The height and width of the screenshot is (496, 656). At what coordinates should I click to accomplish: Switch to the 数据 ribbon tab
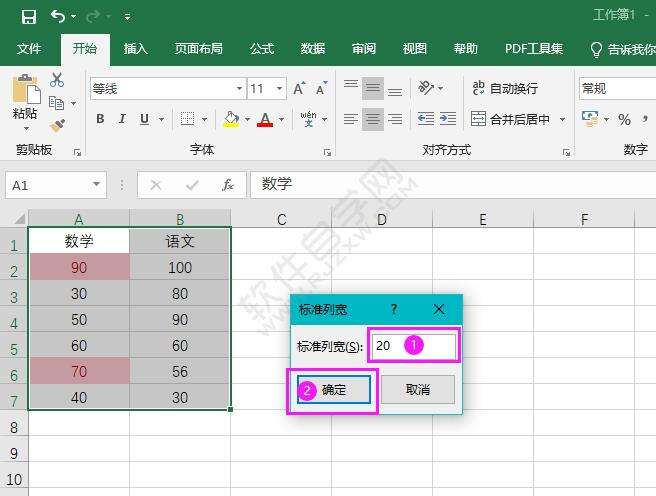click(313, 49)
